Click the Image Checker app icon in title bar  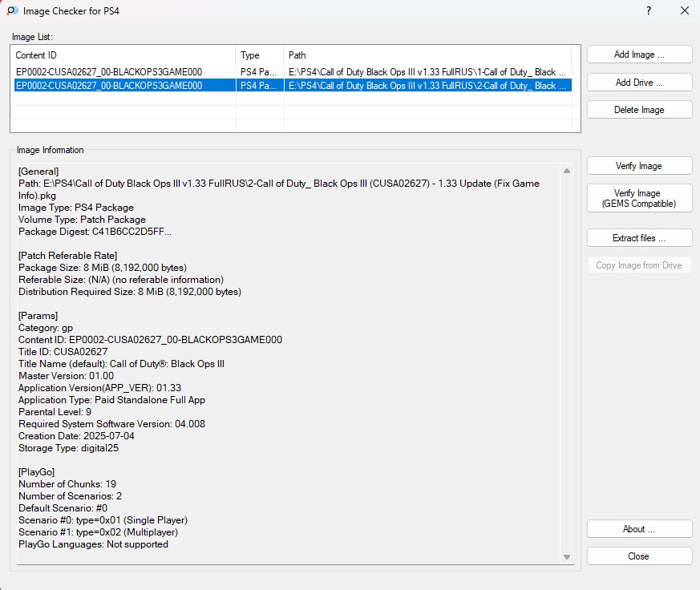12,10
